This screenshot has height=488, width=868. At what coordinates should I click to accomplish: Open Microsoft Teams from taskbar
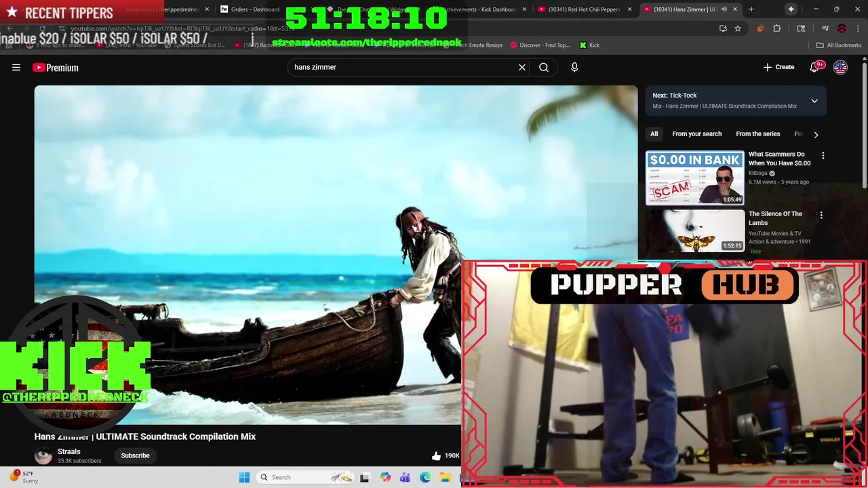point(405,477)
